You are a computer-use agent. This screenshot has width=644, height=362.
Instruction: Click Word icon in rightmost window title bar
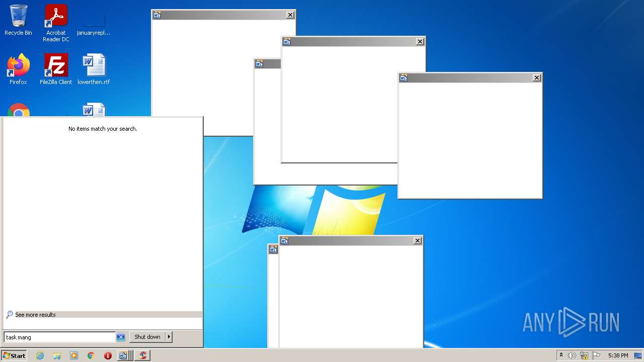point(404,78)
